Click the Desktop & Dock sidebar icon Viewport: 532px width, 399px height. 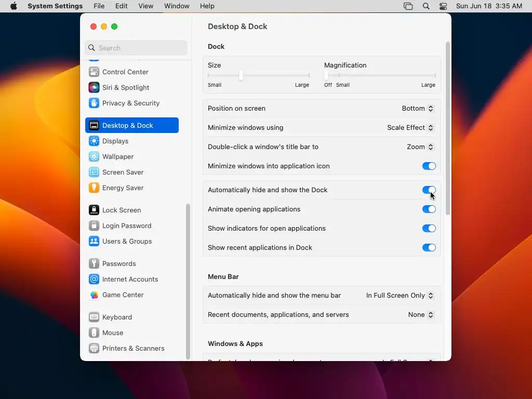click(x=94, y=126)
